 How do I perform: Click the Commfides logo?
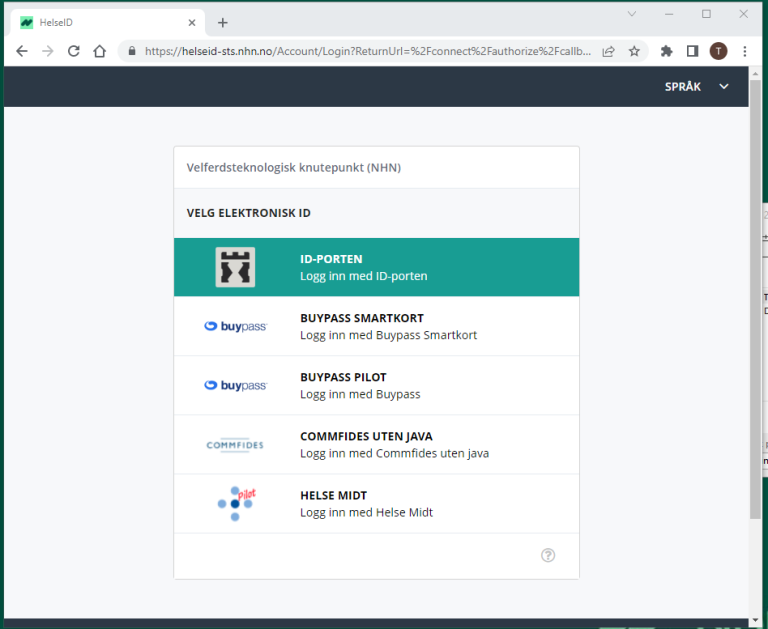coord(235,445)
